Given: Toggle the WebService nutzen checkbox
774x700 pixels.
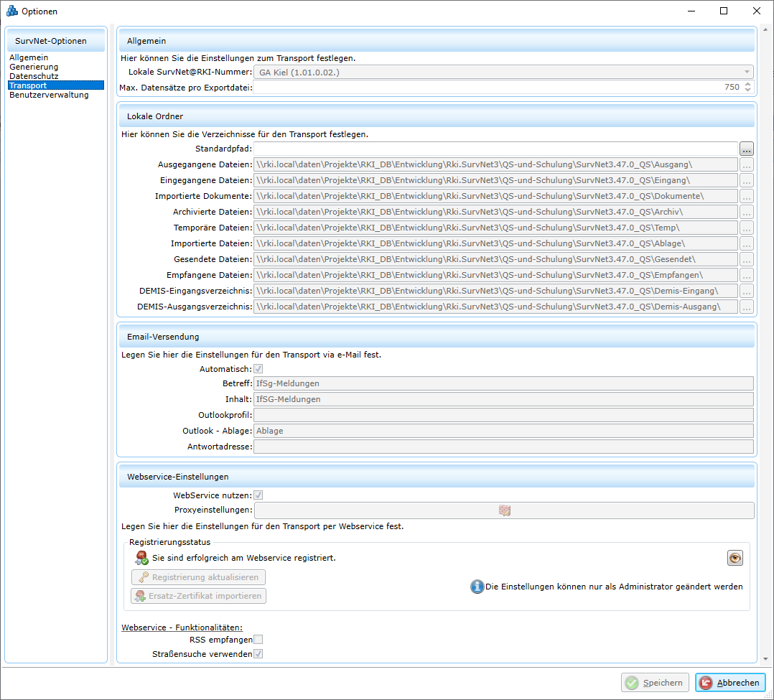Looking at the screenshot, I should point(258,495).
